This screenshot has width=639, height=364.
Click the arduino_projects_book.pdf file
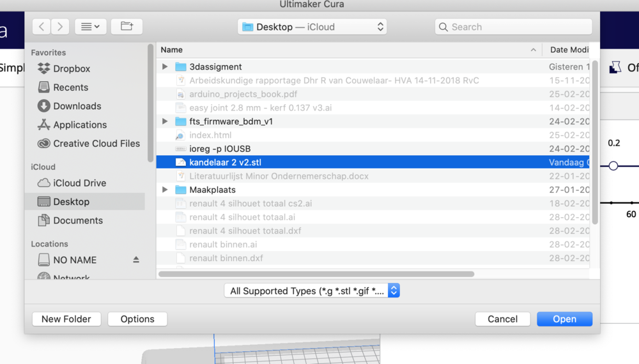point(373,94)
